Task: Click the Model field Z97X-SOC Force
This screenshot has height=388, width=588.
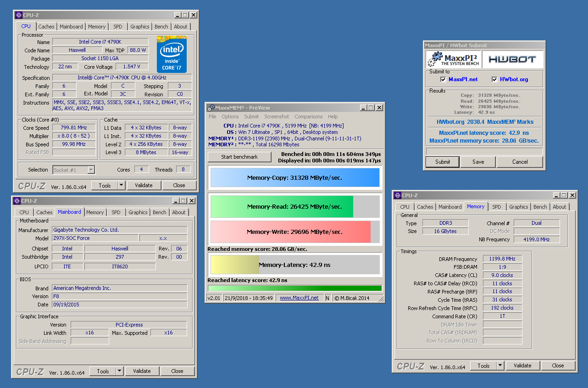Action: (x=94, y=238)
